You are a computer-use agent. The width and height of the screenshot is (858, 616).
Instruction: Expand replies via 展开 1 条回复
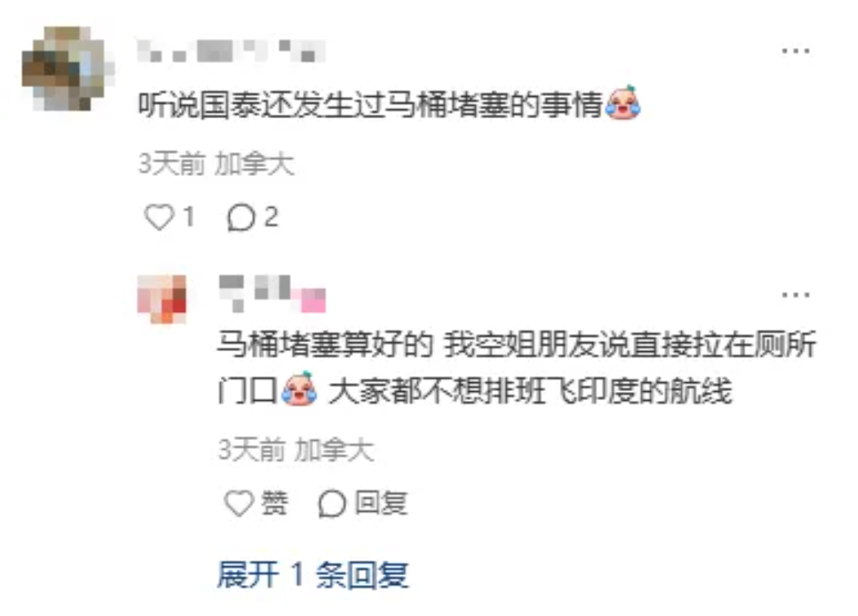click(313, 574)
